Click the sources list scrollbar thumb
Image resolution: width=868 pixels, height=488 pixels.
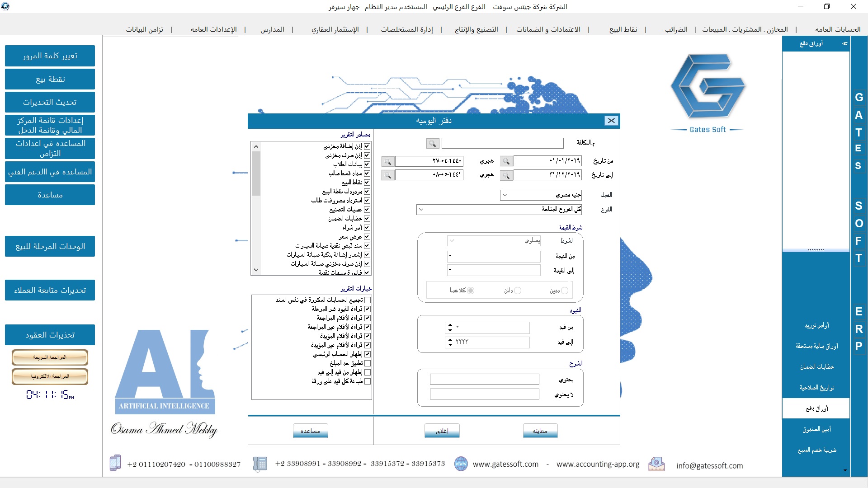point(256,174)
